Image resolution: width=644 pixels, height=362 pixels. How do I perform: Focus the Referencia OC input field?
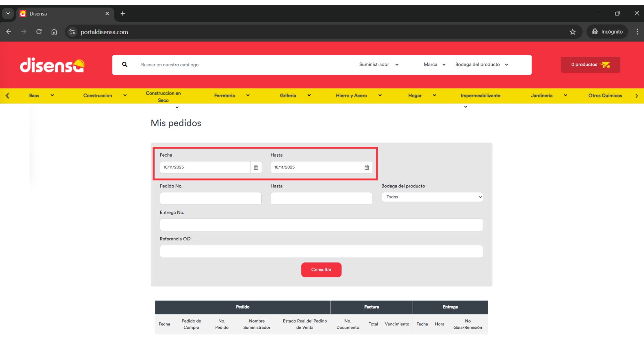tap(321, 251)
